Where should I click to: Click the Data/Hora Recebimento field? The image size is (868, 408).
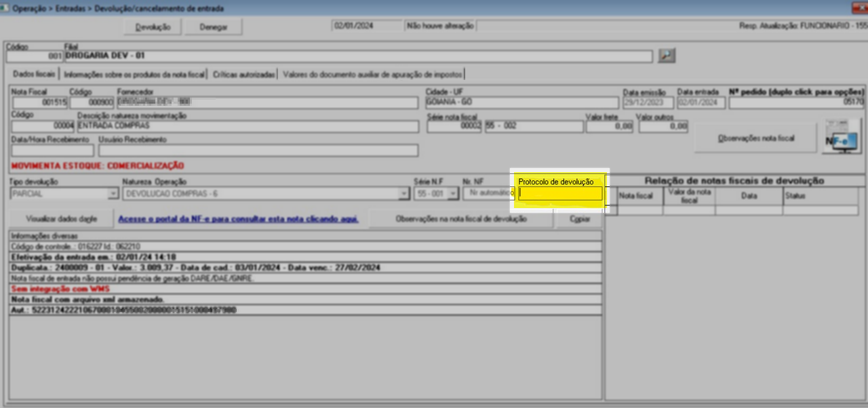(53, 150)
